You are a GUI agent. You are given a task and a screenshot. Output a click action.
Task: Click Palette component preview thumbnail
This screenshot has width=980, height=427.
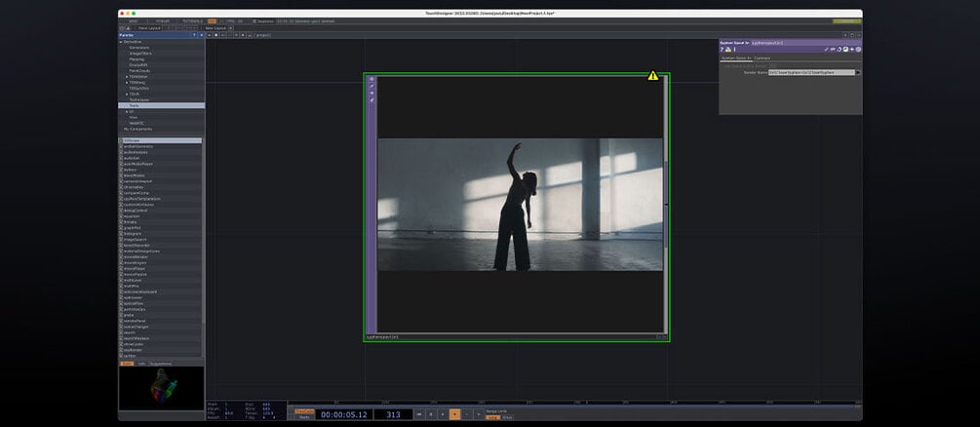tap(161, 387)
